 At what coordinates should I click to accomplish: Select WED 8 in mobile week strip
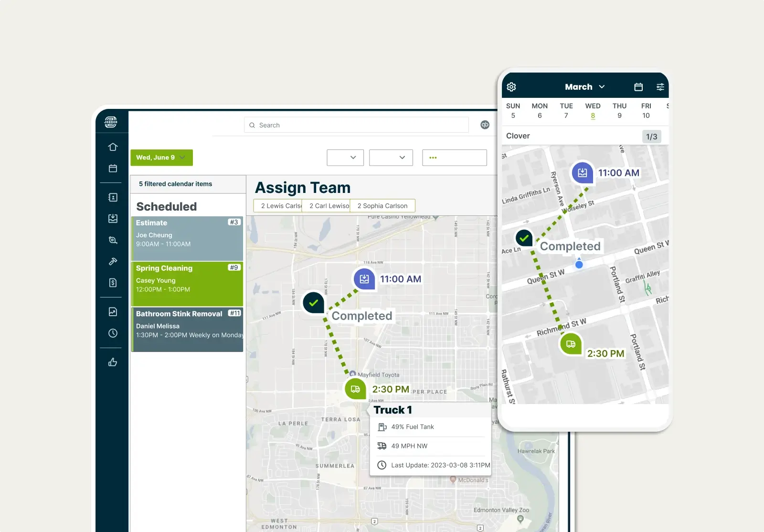[593, 111]
